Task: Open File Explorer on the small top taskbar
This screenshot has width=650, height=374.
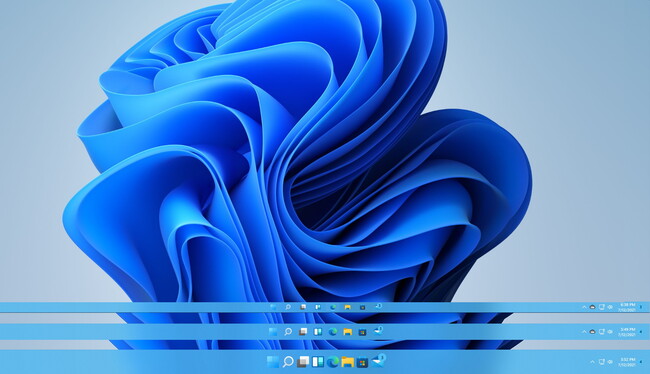Action: (347, 307)
